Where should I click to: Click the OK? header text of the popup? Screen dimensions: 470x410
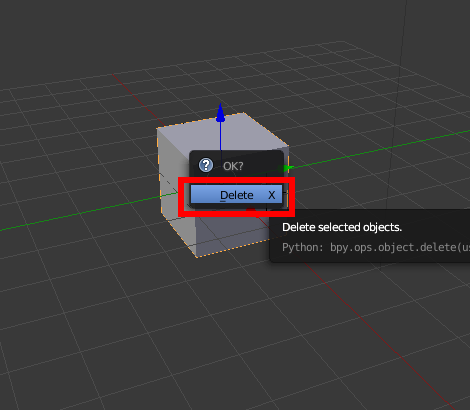pyautogui.click(x=233, y=166)
